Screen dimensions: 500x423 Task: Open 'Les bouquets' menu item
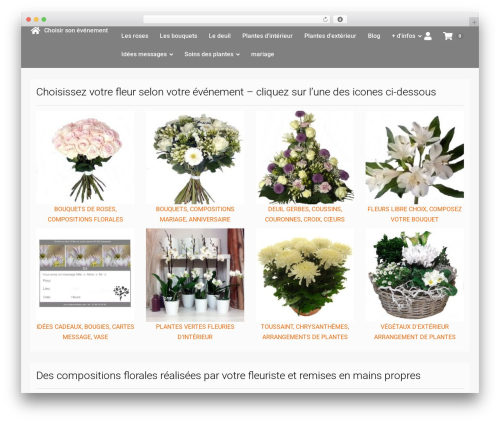click(178, 36)
